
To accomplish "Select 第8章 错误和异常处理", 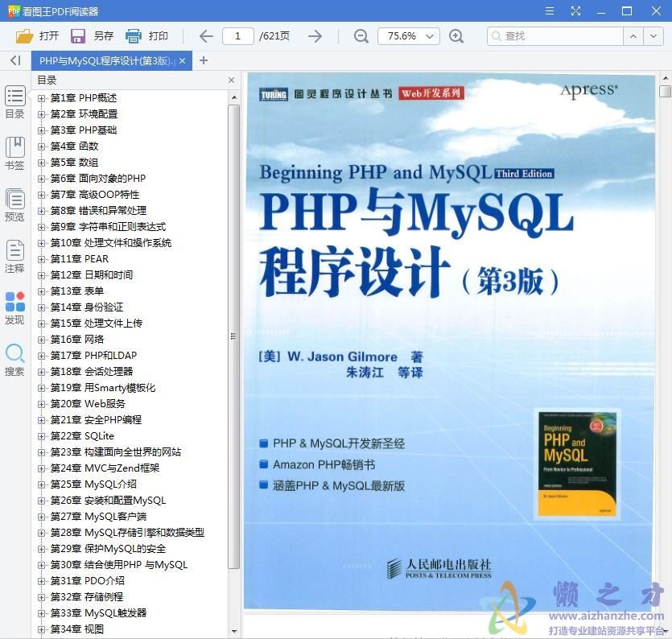I will coord(98,210).
